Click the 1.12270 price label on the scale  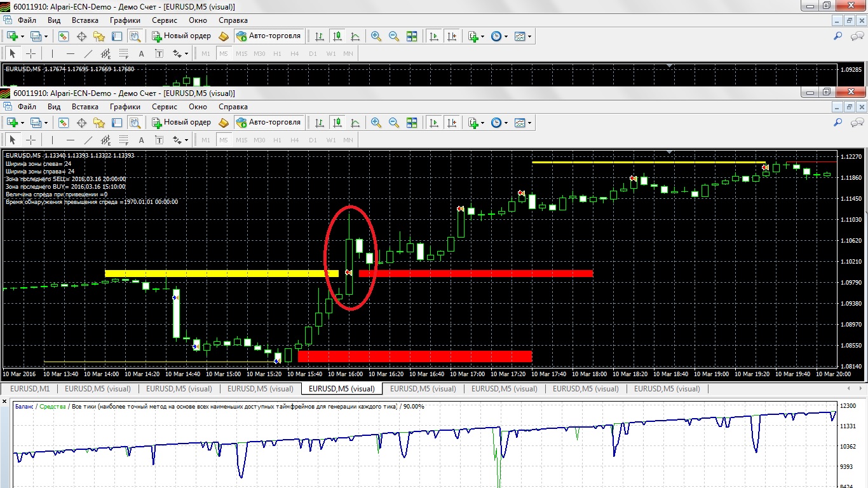[851, 156]
